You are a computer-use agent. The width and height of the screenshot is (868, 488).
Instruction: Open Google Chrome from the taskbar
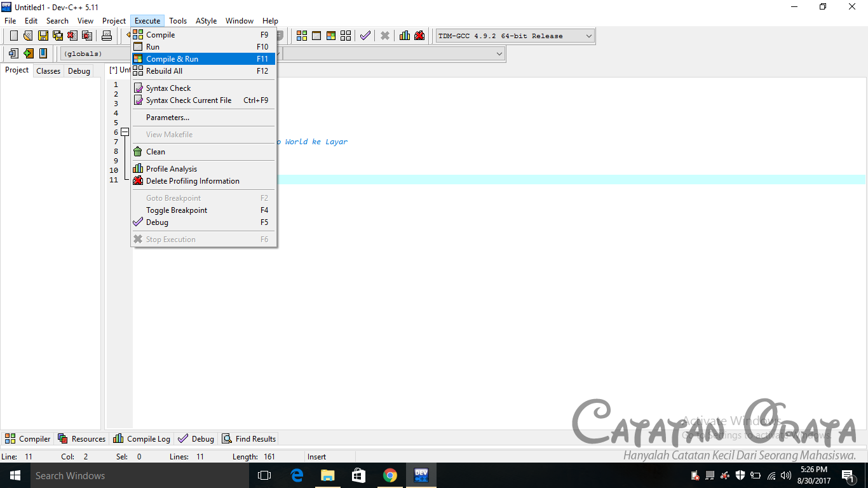[x=390, y=475]
